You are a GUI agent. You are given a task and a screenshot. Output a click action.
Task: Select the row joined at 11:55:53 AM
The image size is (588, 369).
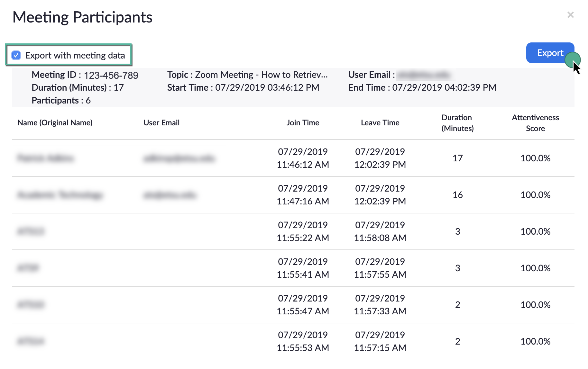click(x=303, y=341)
